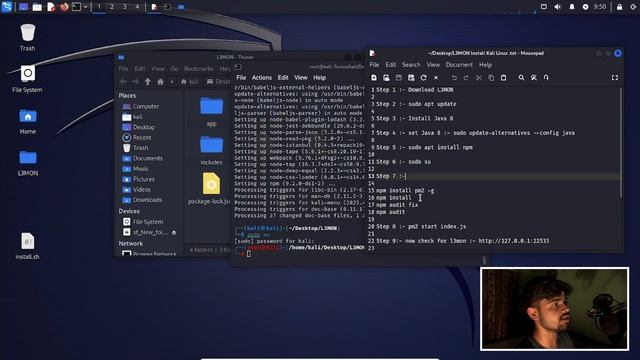
Task: Select the install.sh file on the desktop
Action: pos(28,246)
